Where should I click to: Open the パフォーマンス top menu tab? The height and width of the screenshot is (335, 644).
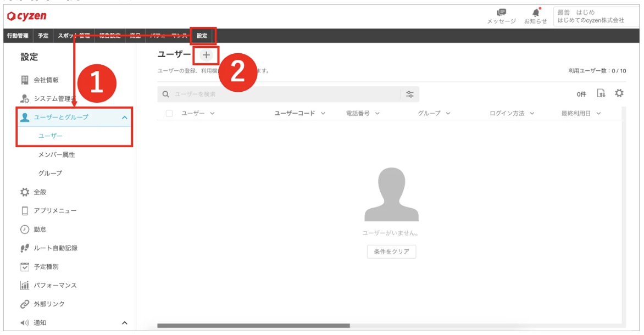pyautogui.click(x=168, y=36)
